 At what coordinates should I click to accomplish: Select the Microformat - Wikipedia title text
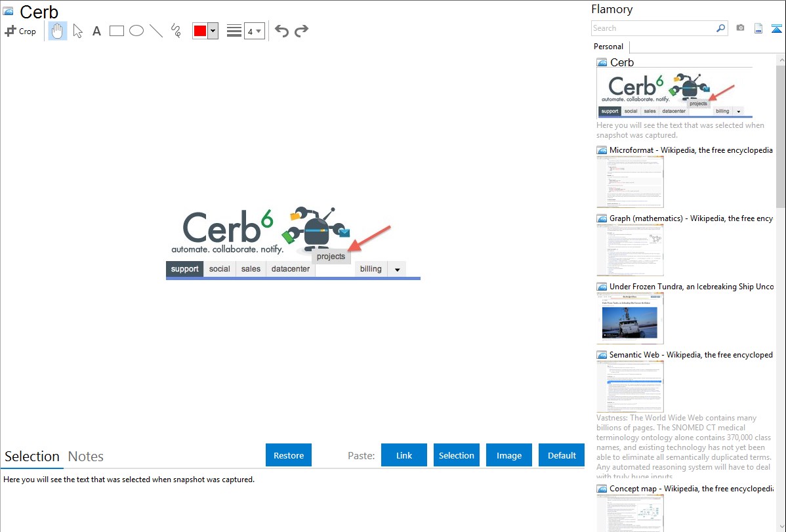click(x=692, y=150)
